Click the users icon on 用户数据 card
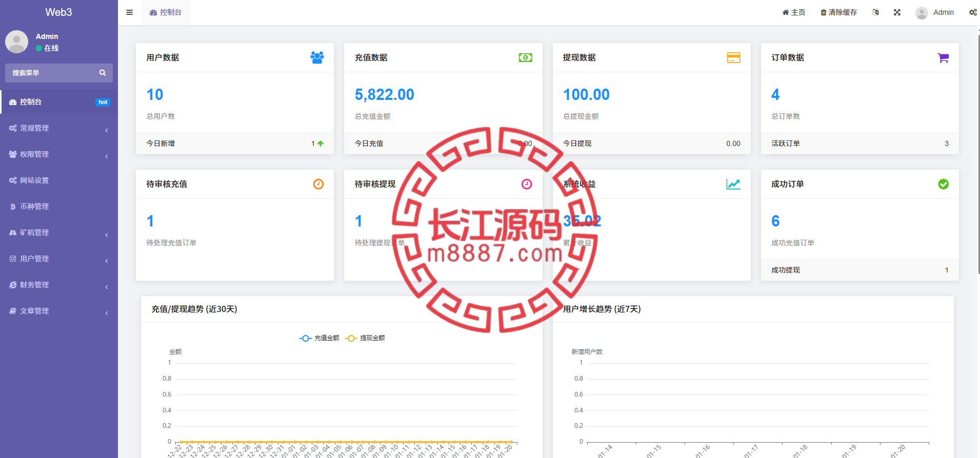980x458 pixels. click(317, 57)
